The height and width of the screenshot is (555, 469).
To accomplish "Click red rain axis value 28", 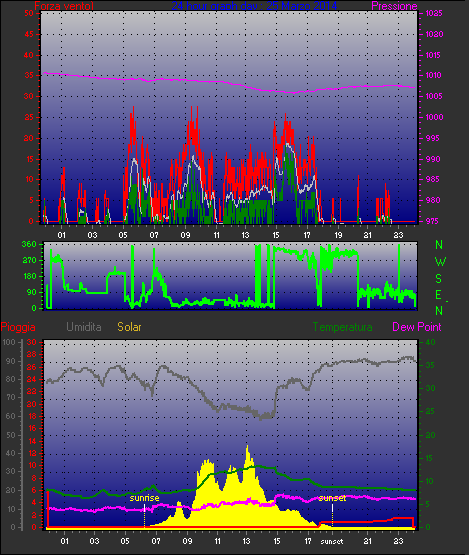I will (31, 355).
